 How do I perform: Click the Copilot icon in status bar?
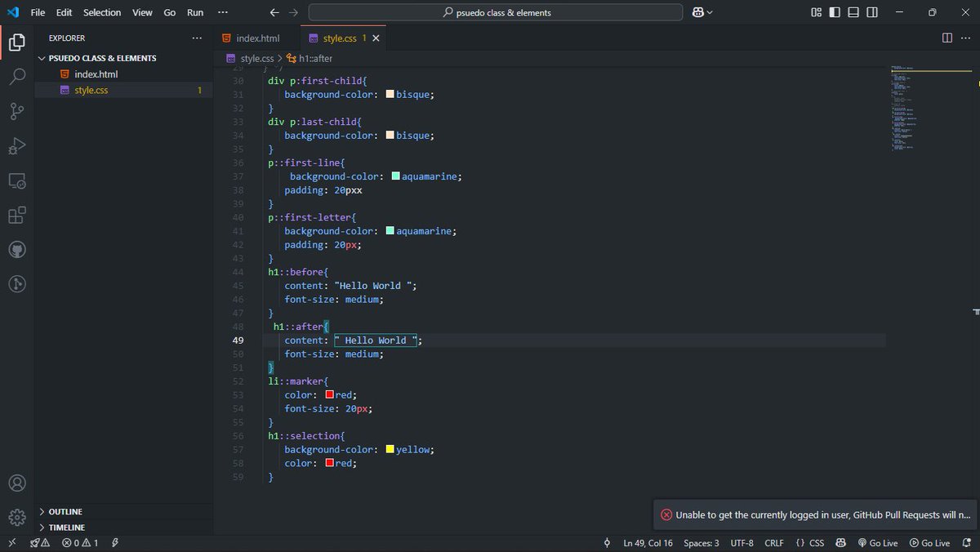(x=841, y=541)
